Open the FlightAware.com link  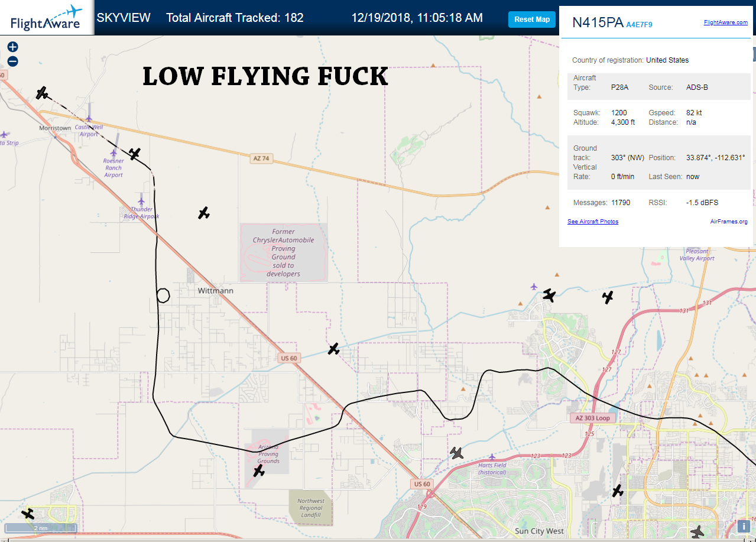[x=725, y=22]
